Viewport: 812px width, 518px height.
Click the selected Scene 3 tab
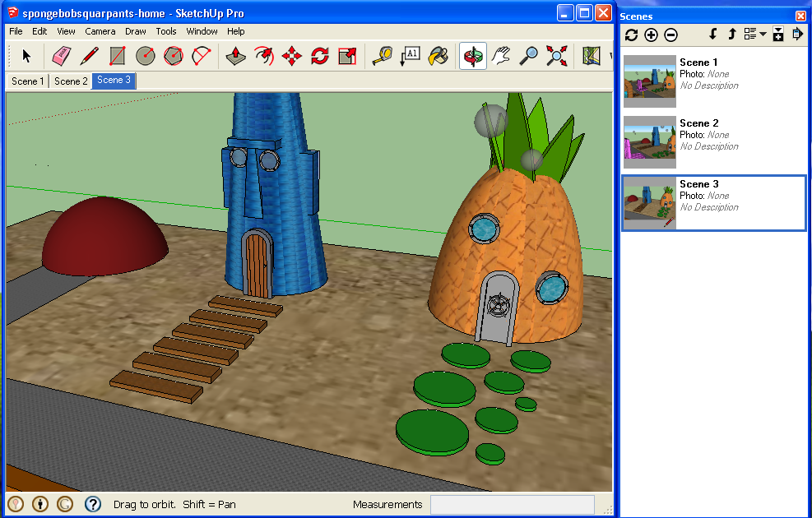(x=114, y=81)
